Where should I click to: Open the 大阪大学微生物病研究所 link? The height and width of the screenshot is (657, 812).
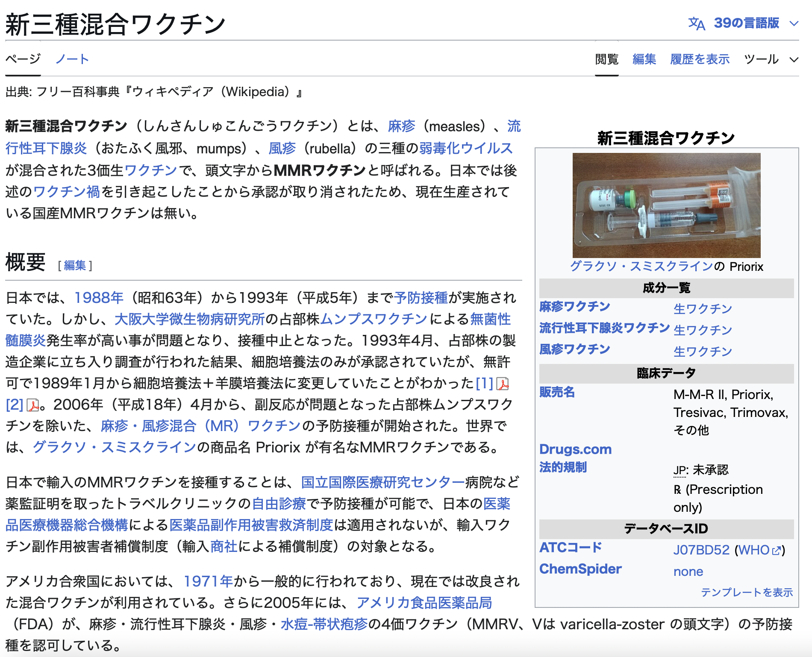point(190,319)
